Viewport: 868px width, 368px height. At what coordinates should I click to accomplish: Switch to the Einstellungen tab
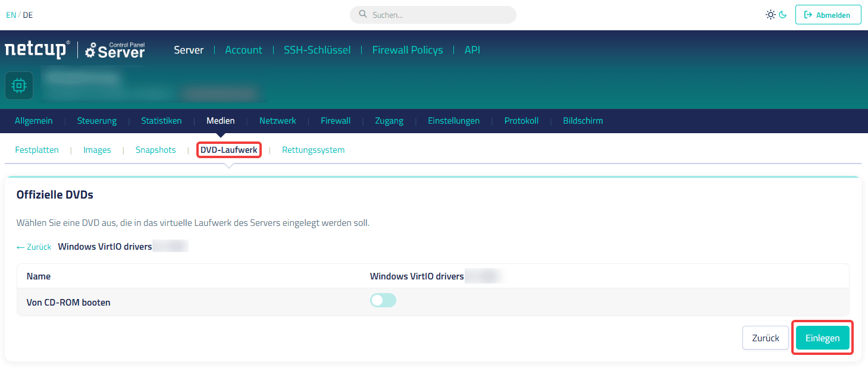coord(454,121)
